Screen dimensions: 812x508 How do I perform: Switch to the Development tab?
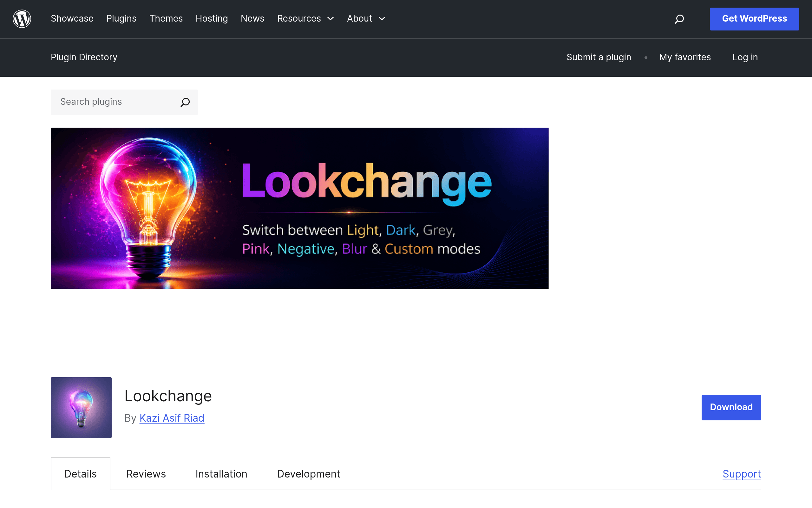[309, 474]
